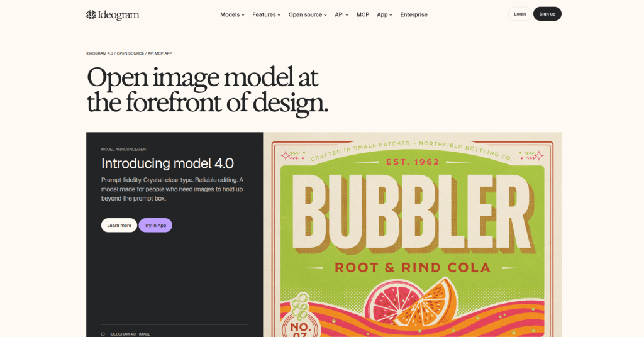Click the API MCP APP breadcrumb text
The width and height of the screenshot is (644, 337).
click(160, 53)
